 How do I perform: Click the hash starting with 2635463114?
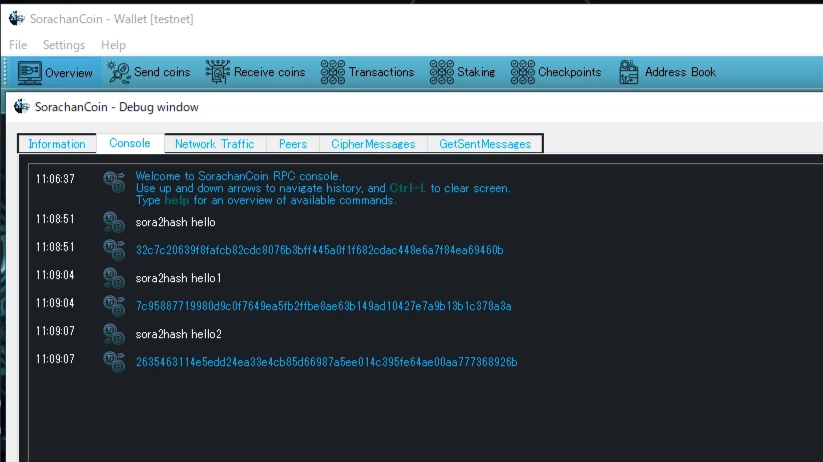click(x=326, y=362)
